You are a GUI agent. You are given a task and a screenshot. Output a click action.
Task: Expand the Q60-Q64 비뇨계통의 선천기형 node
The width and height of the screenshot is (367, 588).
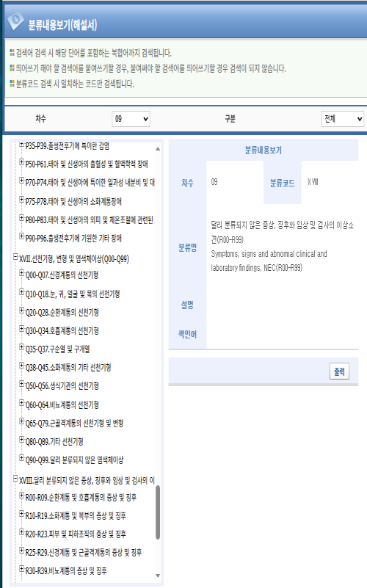tap(22, 403)
